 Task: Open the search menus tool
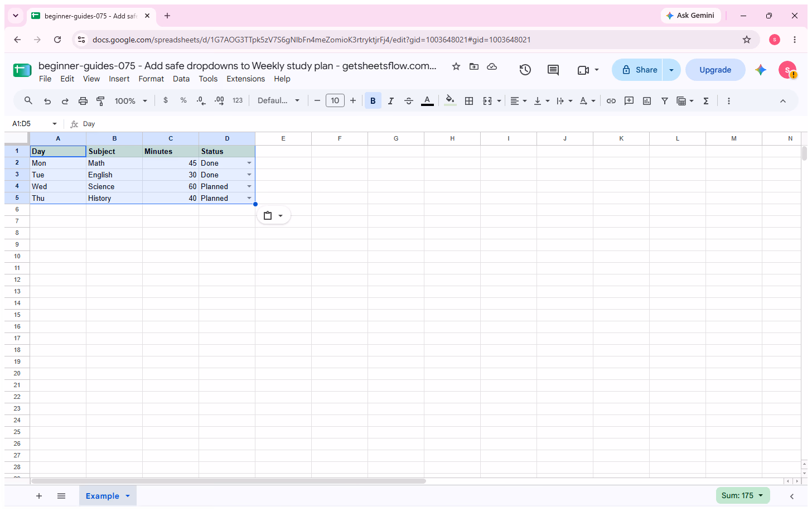(28, 101)
